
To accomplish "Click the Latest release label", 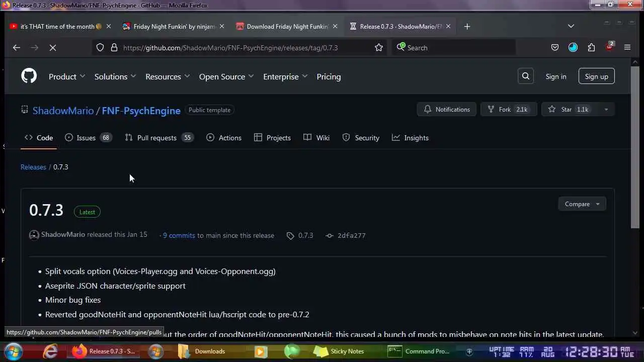I will point(87,212).
